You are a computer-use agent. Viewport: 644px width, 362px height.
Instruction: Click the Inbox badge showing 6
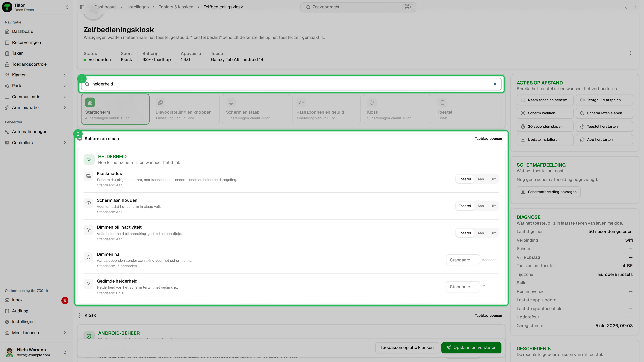click(65, 300)
